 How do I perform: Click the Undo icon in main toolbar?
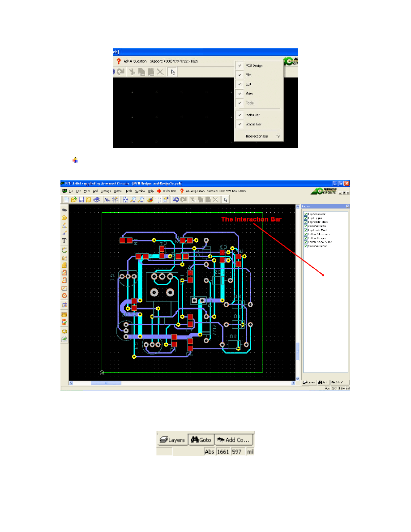tap(176, 200)
